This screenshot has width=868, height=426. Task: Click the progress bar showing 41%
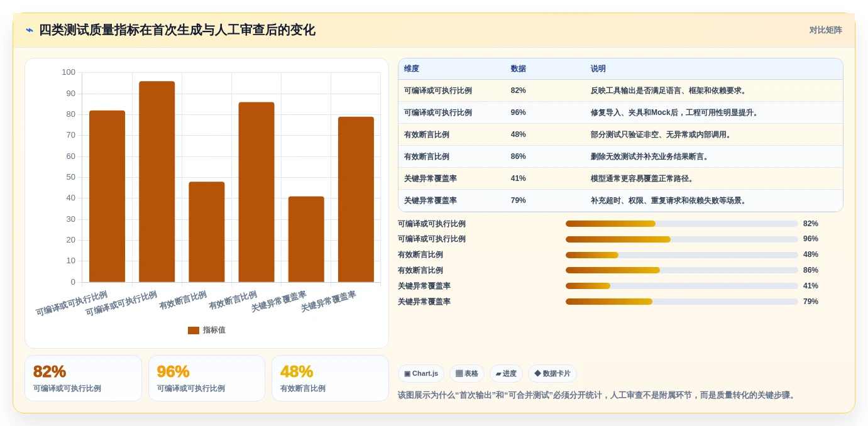click(x=682, y=286)
